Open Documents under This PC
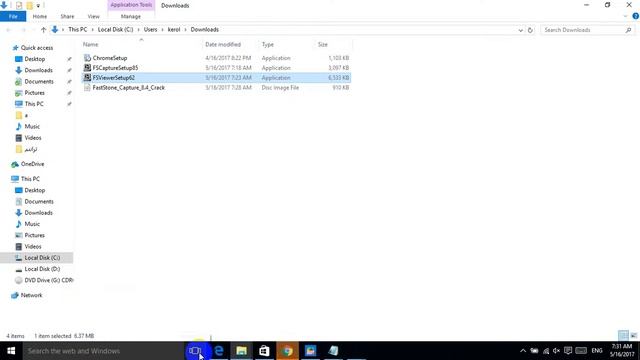Viewport: 640px width, 360px height. tap(39, 202)
